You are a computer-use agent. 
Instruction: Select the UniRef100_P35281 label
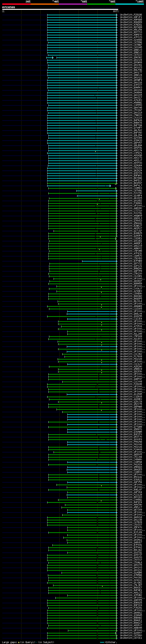coord(131,607)
